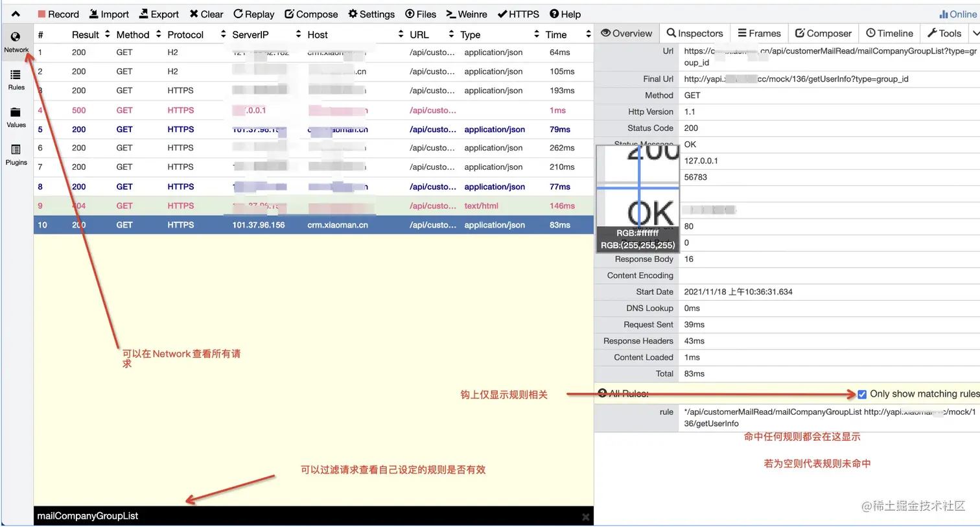Expand the tab overflow chevron after Tools
Screen dimensions: 980x527
coord(975,33)
